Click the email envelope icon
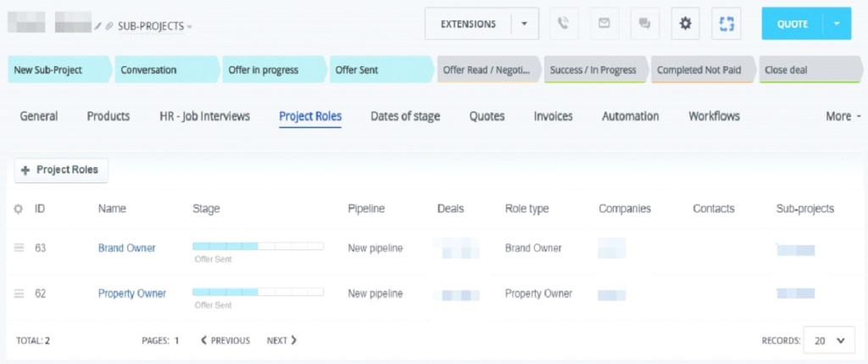This screenshot has height=364, width=868. [x=604, y=24]
